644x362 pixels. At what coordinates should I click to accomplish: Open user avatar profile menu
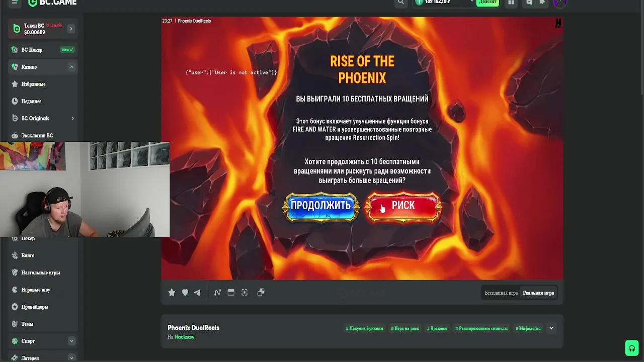(560, 3)
